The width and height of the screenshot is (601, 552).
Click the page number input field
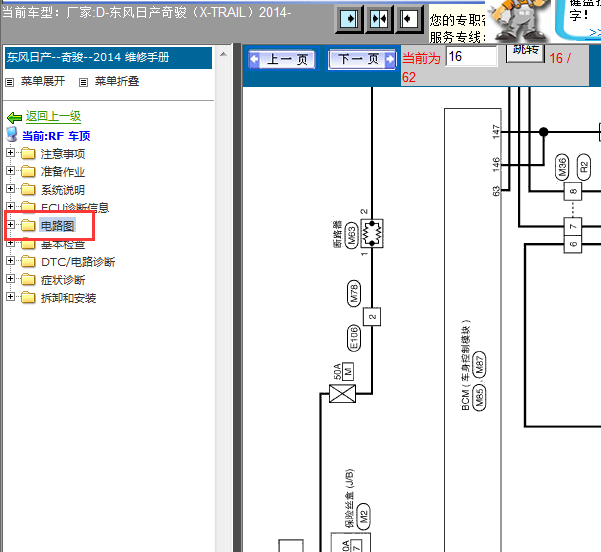(471, 56)
